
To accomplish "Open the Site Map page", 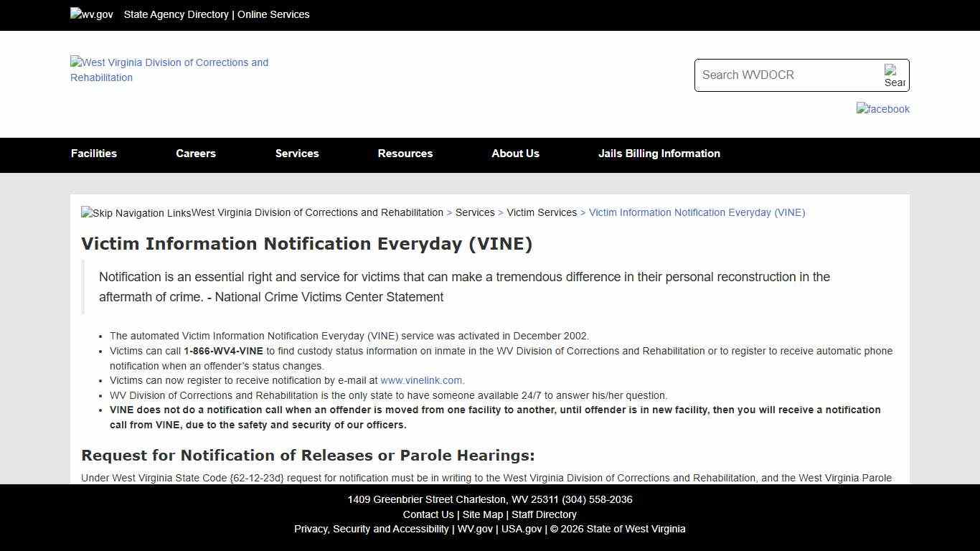I will tap(482, 514).
